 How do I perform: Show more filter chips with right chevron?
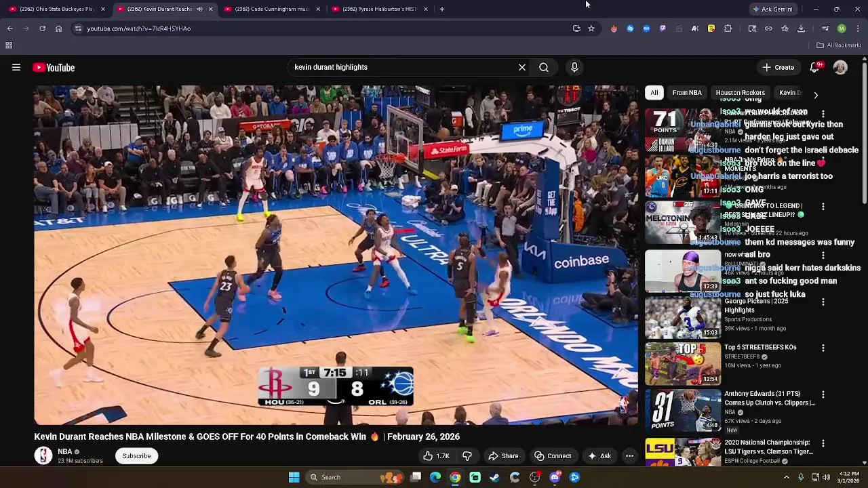pyautogui.click(x=816, y=95)
